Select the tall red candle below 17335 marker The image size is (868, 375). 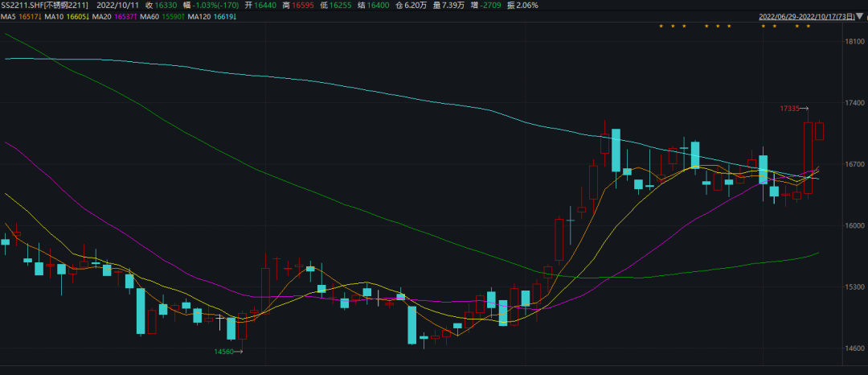pos(808,158)
